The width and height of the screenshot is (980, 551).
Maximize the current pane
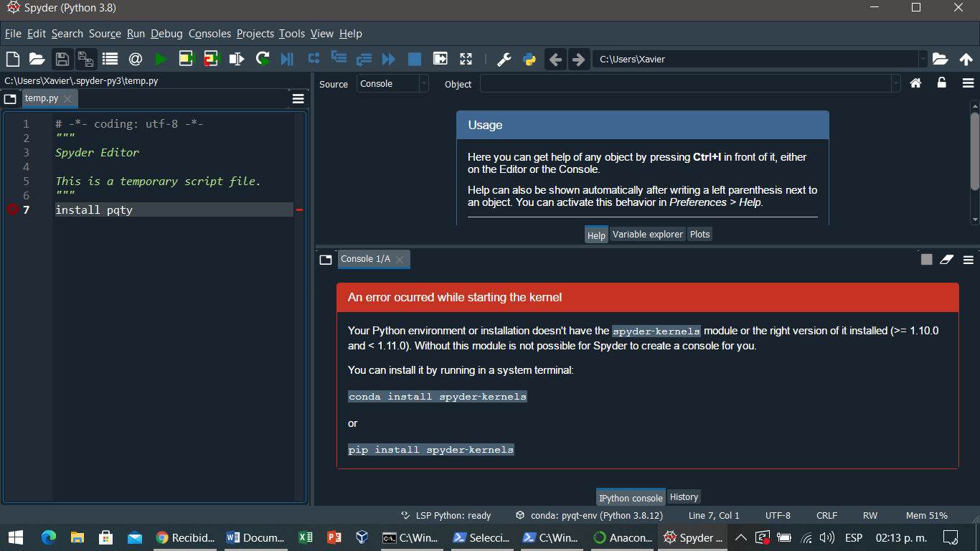pos(440,59)
